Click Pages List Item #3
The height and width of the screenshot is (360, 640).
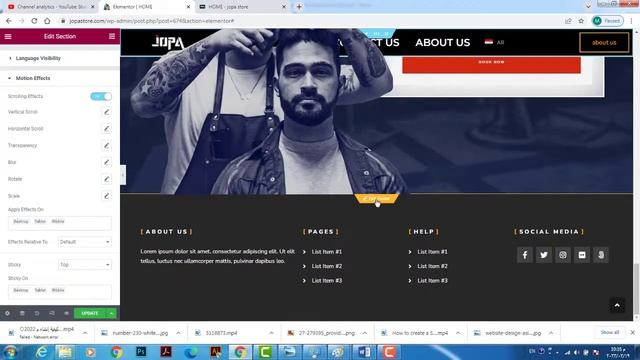click(x=327, y=280)
